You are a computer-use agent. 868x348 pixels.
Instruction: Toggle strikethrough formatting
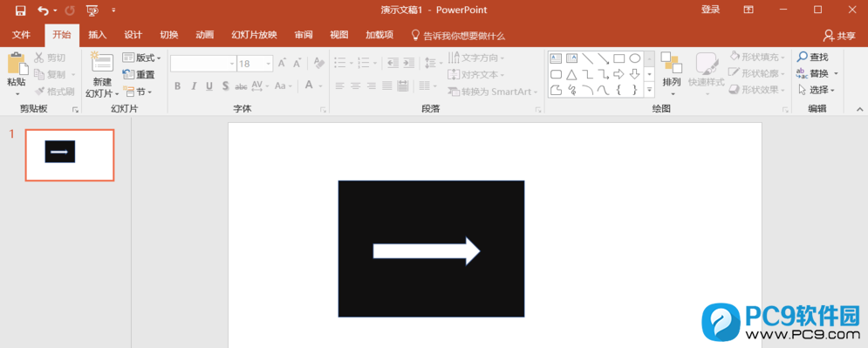[242, 86]
